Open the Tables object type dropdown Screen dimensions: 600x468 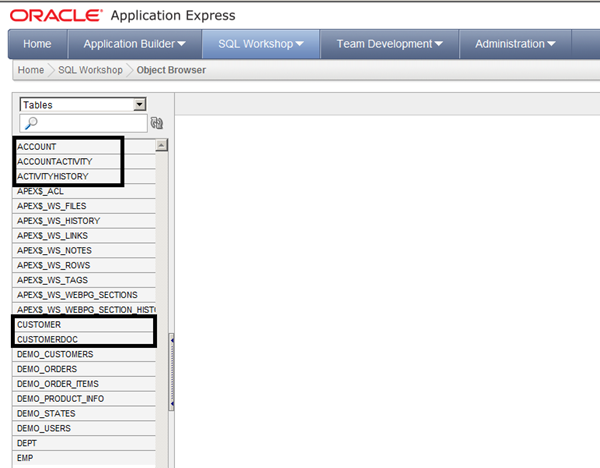[83, 104]
